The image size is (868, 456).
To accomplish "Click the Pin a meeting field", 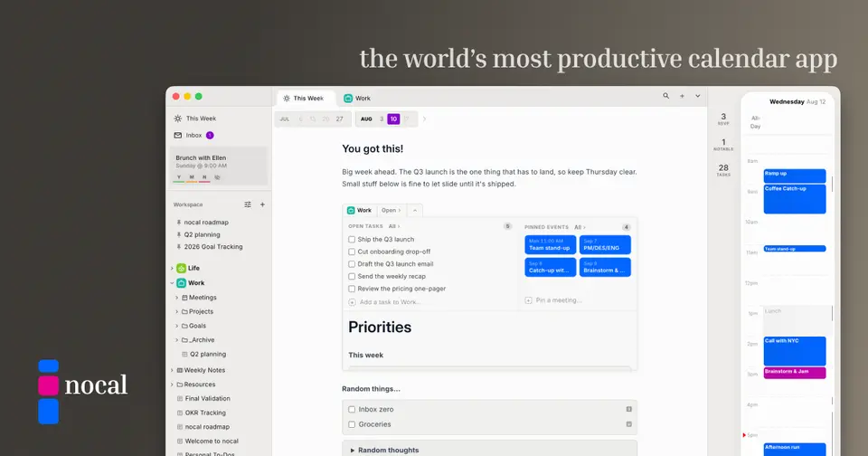I will point(553,300).
